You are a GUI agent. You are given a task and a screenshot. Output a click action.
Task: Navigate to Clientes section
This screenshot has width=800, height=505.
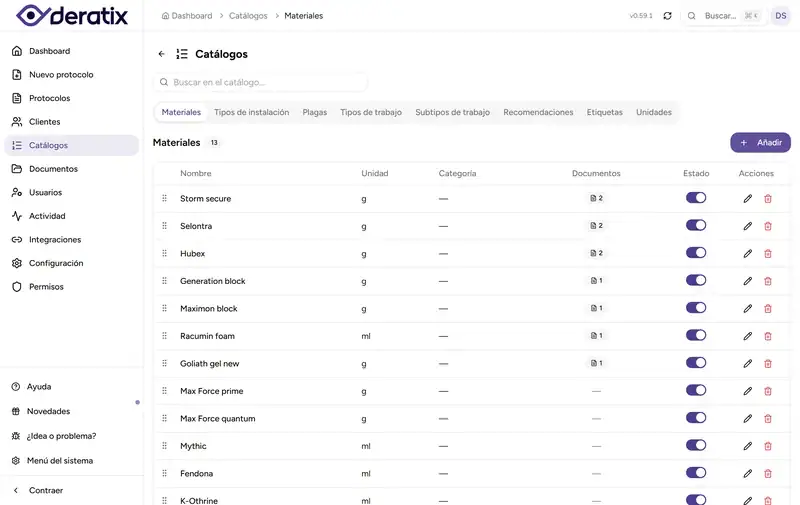pos(71,121)
